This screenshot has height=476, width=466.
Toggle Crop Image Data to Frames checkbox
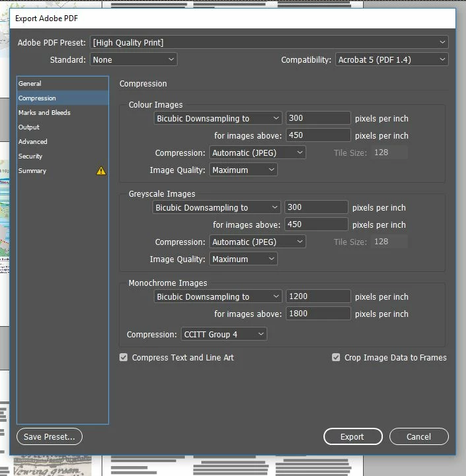336,357
